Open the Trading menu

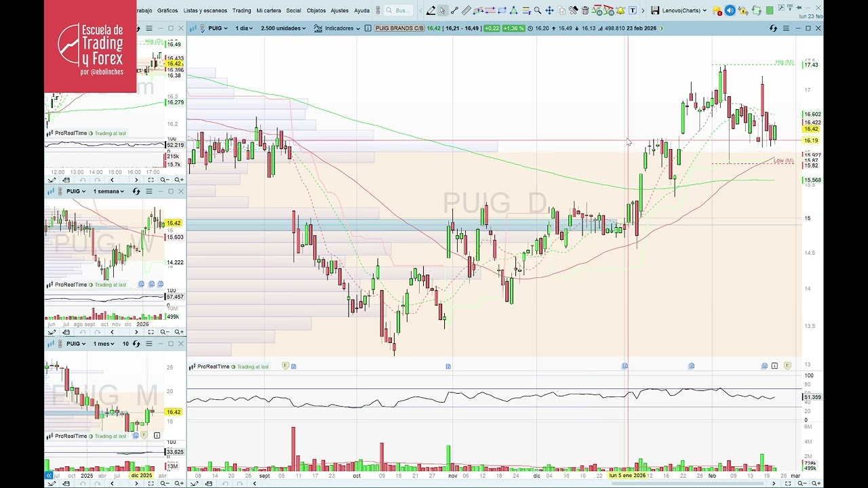point(241,10)
